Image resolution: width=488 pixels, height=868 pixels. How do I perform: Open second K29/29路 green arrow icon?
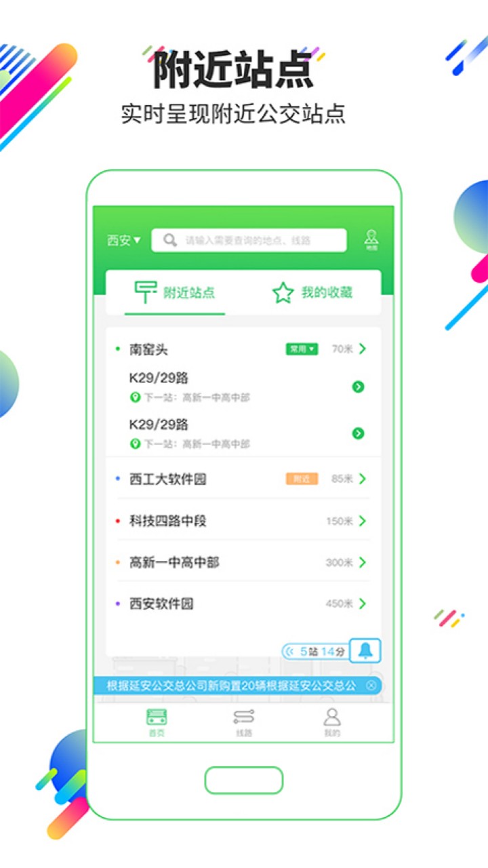(x=359, y=433)
